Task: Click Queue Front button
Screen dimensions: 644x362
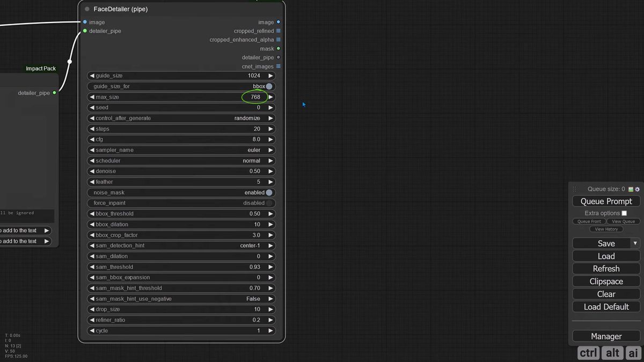Action: [589, 221]
